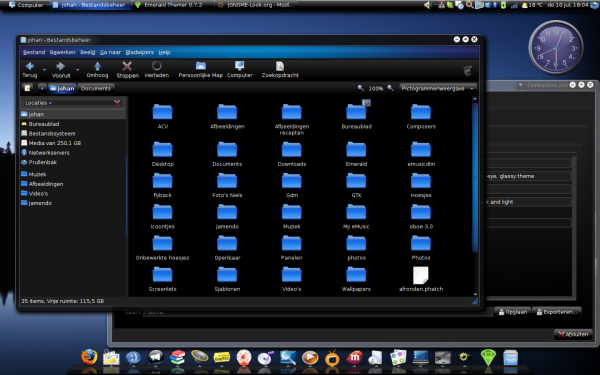This screenshot has width=600, height=375.
Task: Select Netwerkservers in sidebar
Action: 73,153
